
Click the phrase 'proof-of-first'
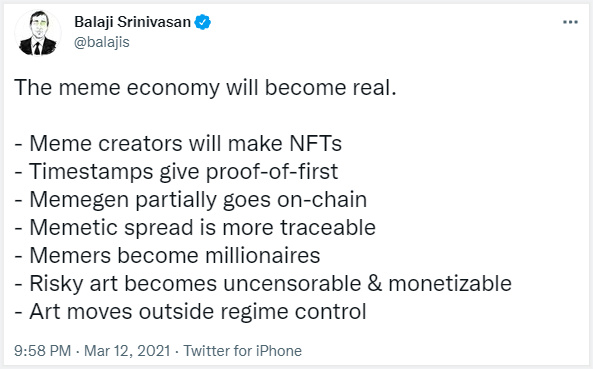[x=272, y=172]
